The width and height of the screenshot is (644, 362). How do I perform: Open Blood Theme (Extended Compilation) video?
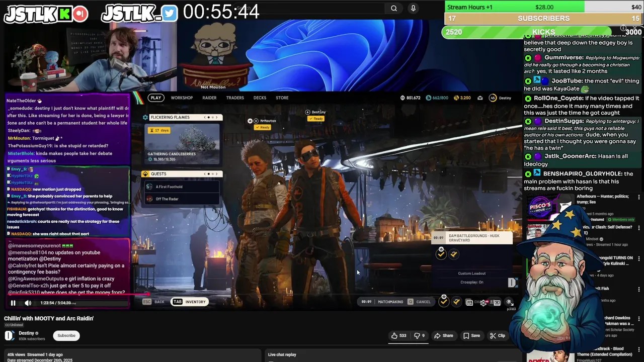coord(604,351)
